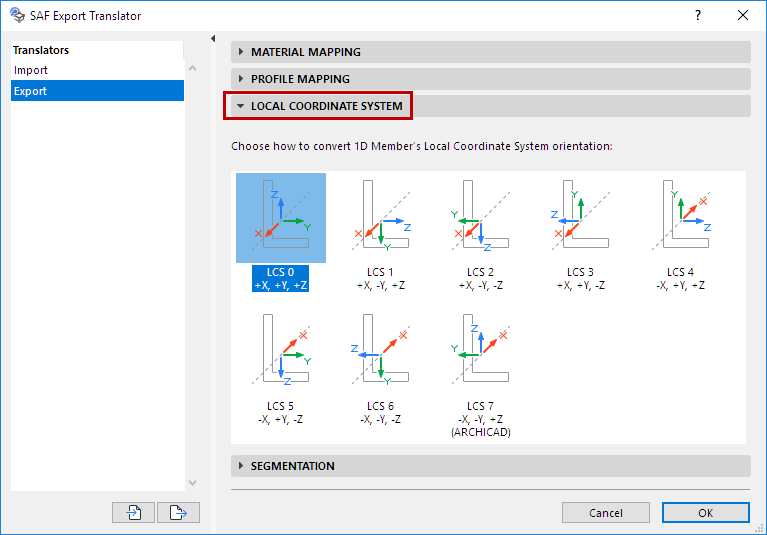Expand the PROFILE MAPPING section

click(x=491, y=79)
